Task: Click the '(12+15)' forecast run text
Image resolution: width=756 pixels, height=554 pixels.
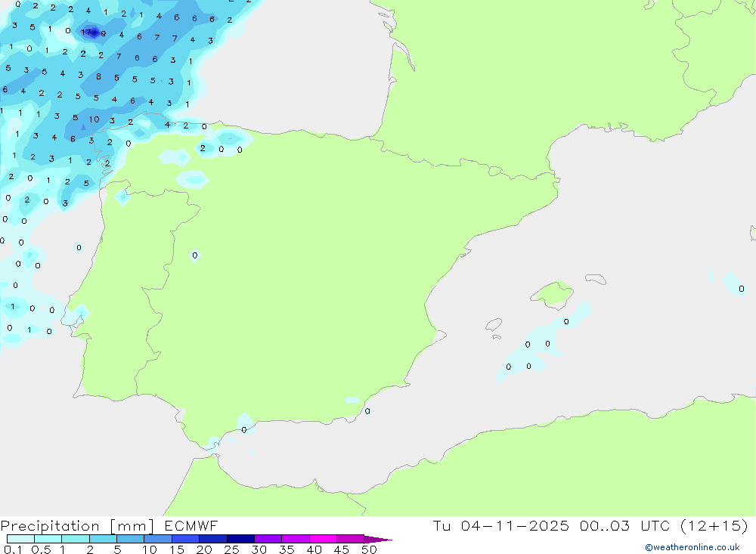Action: coord(714,526)
